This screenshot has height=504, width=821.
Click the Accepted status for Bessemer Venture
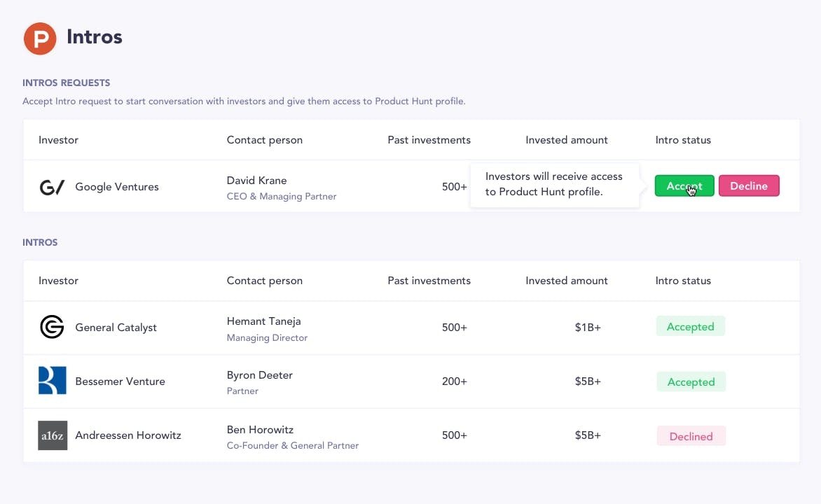(691, 381)
